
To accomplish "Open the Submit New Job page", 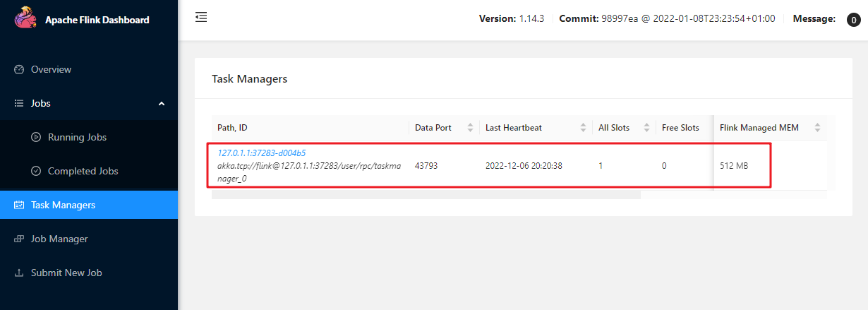I will click(x=89, y=273).
